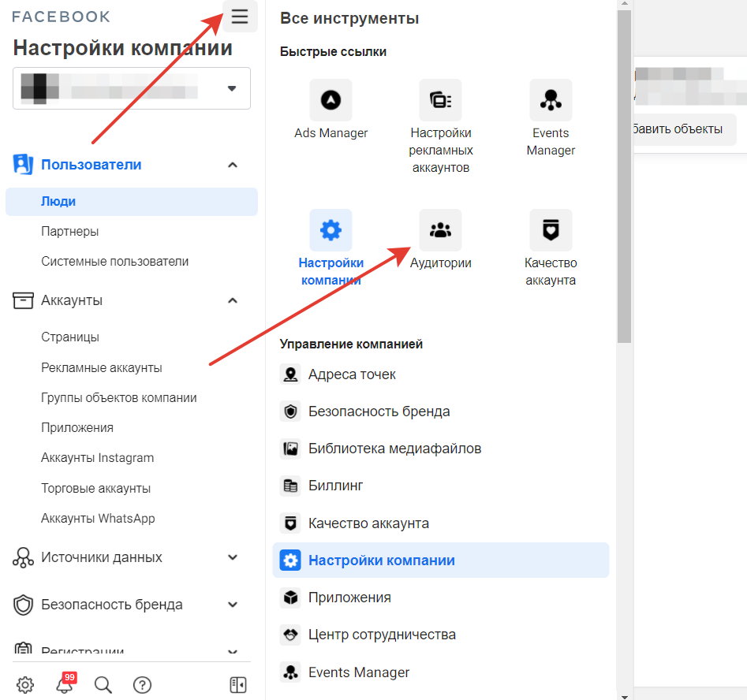Image resolution: width=747 pixels, height=700 pixels.
Task: Open Ads Manager quick link icon
Action: [x=331, y=100]
